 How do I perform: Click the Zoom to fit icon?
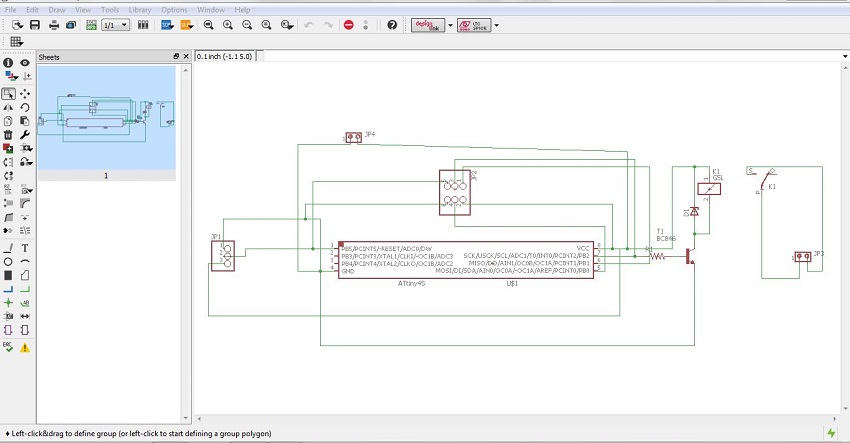208,25
